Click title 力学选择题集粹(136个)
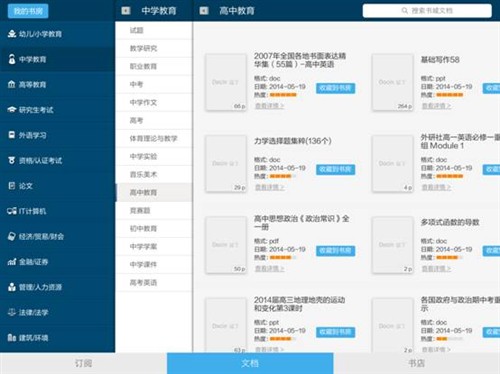Image resolution: width=500 pixels, height=374 pixels. tap(293, 141)
